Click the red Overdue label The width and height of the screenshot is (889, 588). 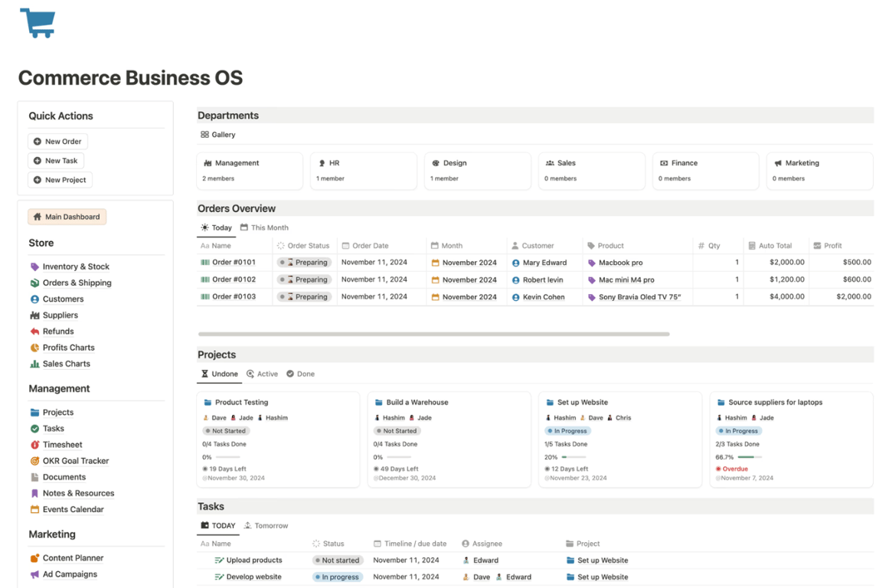coord(735,469)
